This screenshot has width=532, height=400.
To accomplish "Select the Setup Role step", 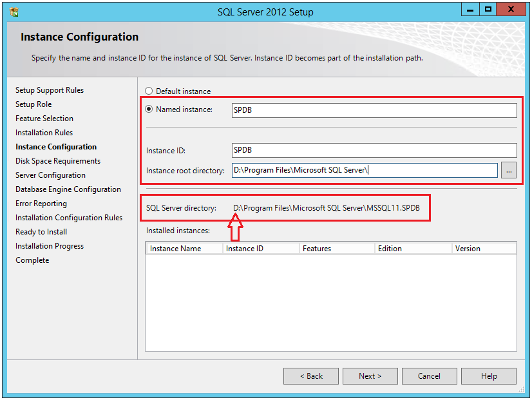I will tap(33, 104).
